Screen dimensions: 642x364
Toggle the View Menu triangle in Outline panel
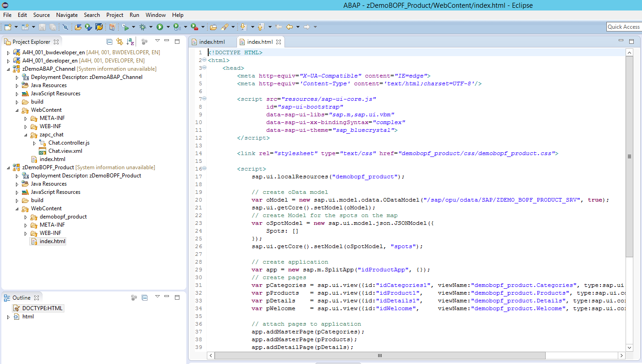(x=157, y=297)
